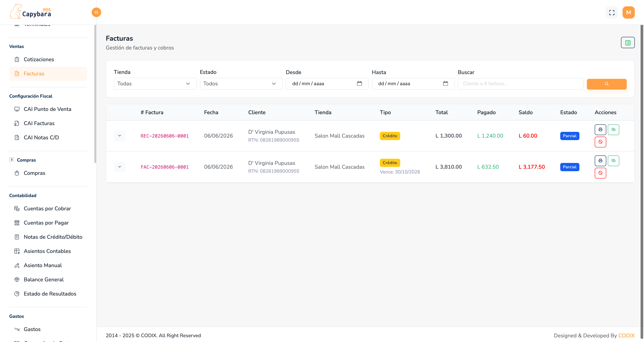
Task: Click the total value L 3,810.00
Action: pyautogui.click(x=449, y=167)
